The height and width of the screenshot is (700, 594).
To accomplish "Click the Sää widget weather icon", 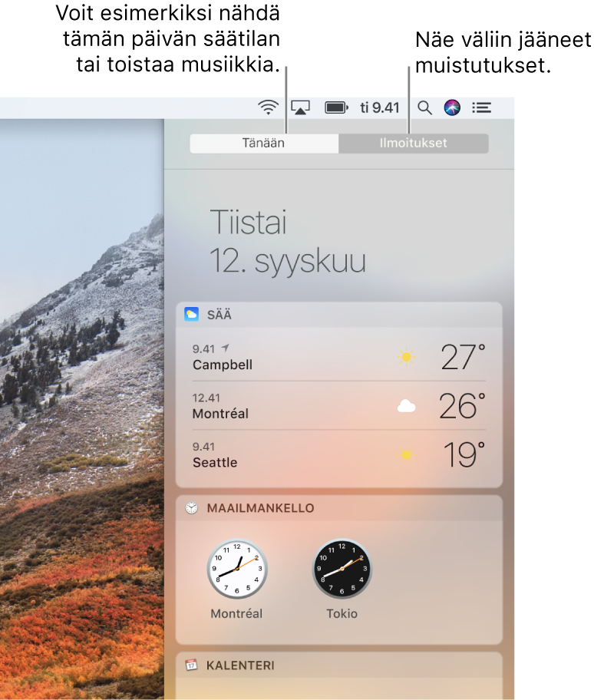I will (x=191, y=314).
